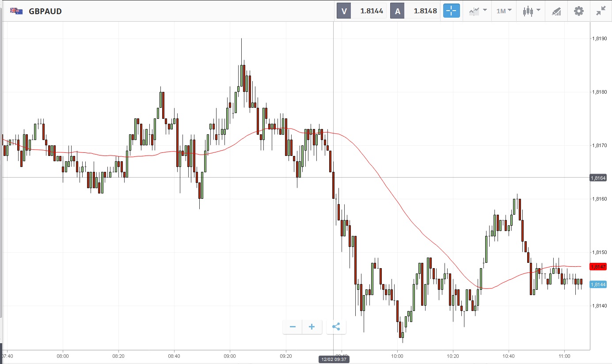Zoom in the chart with the plus button
612x364 pixels.
(312, 327)
